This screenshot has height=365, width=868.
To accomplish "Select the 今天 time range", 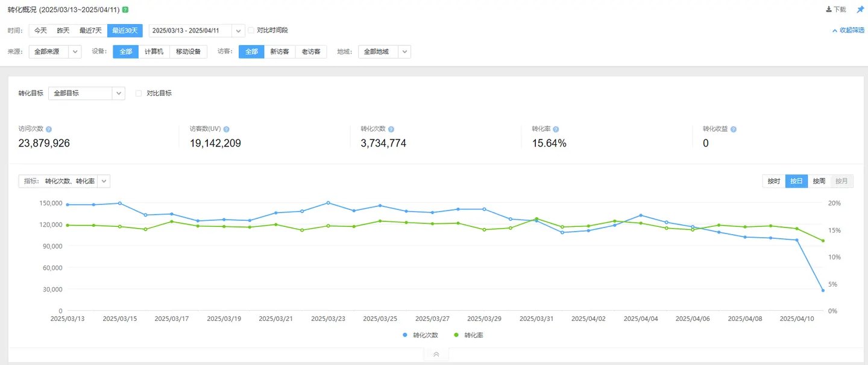I will tap(40, 31).
